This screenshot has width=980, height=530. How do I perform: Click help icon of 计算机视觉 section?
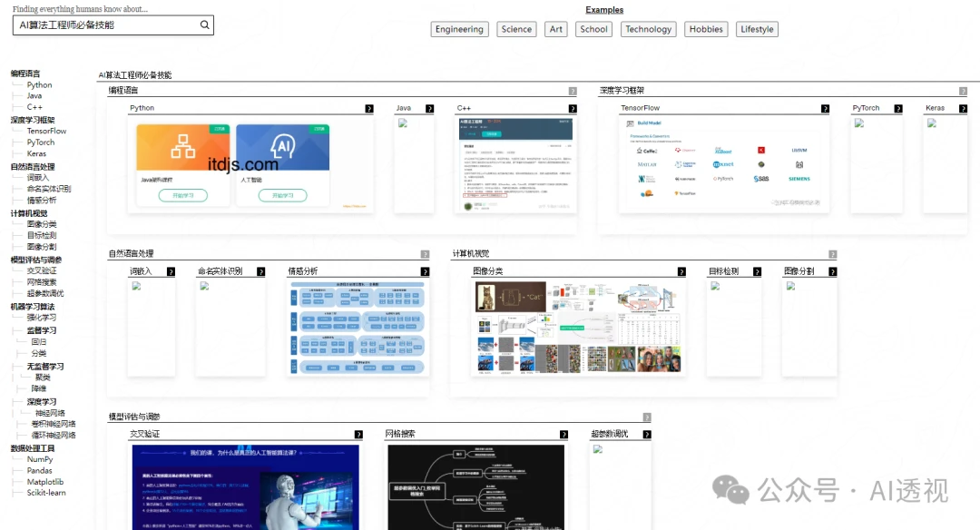coord(832,254)
